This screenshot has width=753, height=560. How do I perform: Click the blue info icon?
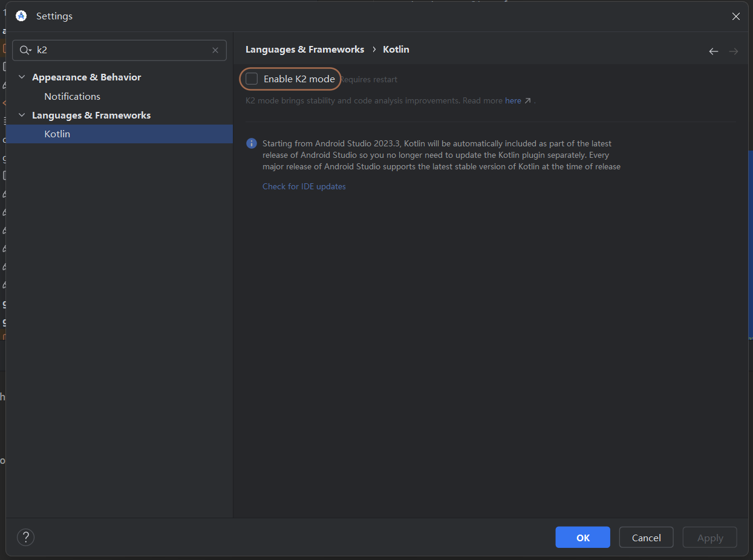coord(252,143)
